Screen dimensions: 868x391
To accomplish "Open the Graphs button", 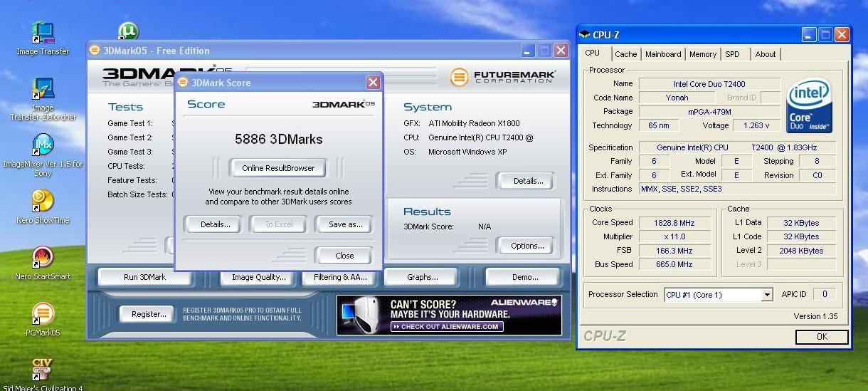I will (423, 277).
